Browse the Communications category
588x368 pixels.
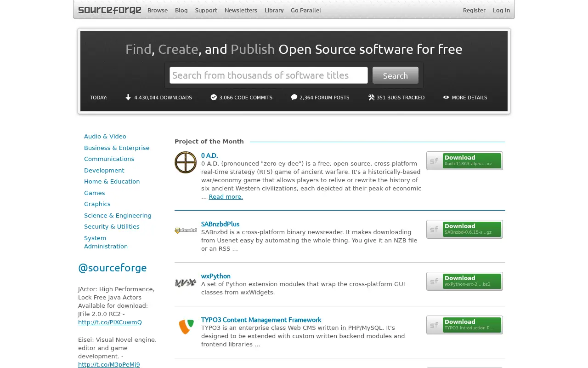tap(109, 159)
